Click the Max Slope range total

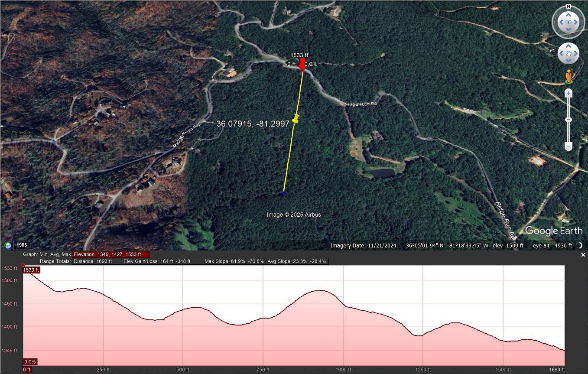(x=234, y=261)
